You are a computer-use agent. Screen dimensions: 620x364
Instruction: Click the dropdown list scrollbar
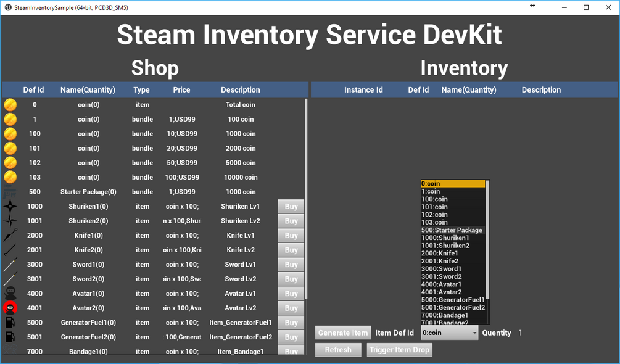[487, 239]
